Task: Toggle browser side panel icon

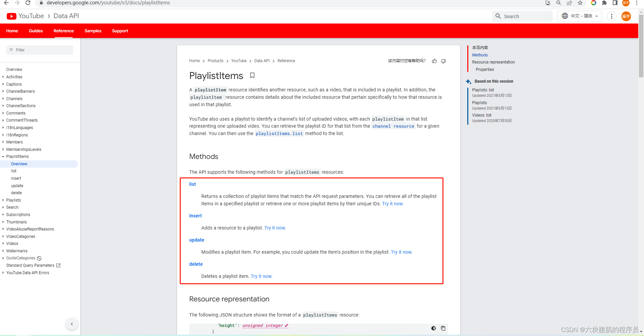Action: [615, 3]
